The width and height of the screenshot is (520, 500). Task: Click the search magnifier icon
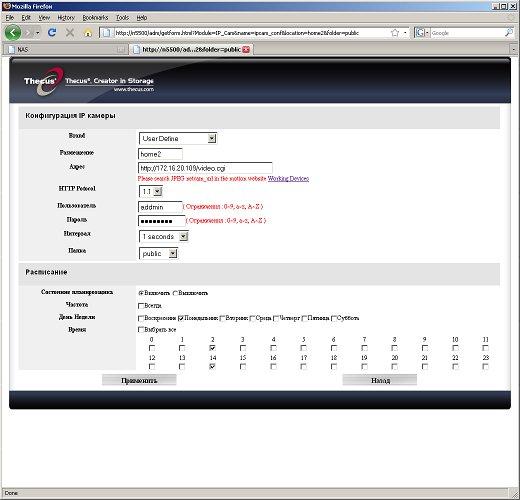coord(509,32)
